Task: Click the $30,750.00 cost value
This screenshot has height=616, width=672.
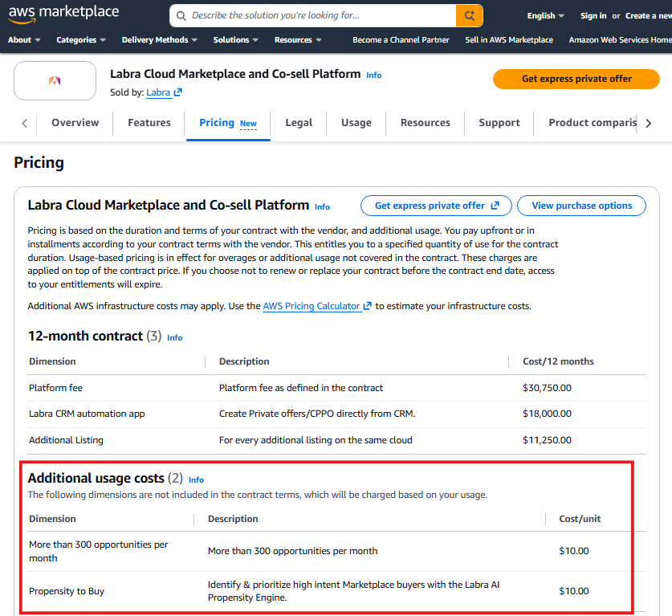Action: click(x=547, y=388)
